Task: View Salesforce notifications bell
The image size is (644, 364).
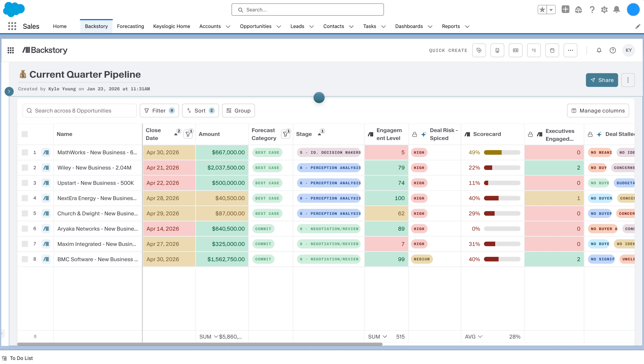Action: 617,10
